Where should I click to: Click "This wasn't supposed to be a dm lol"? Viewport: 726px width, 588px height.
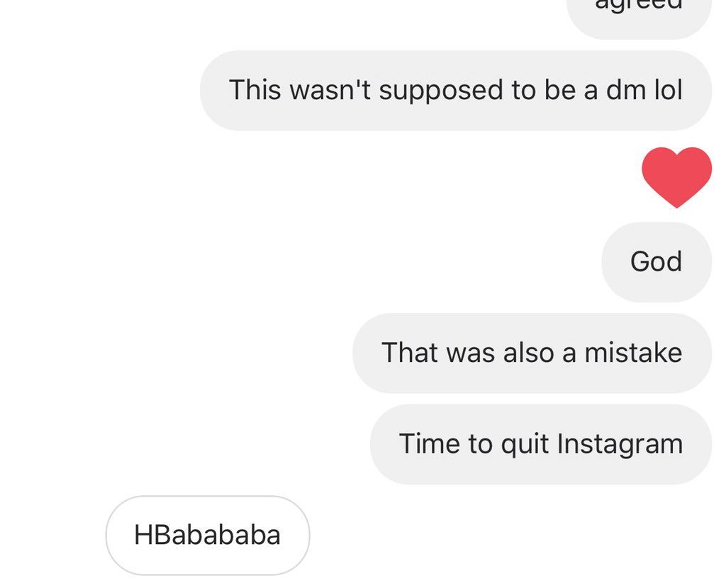click(455, 91)
